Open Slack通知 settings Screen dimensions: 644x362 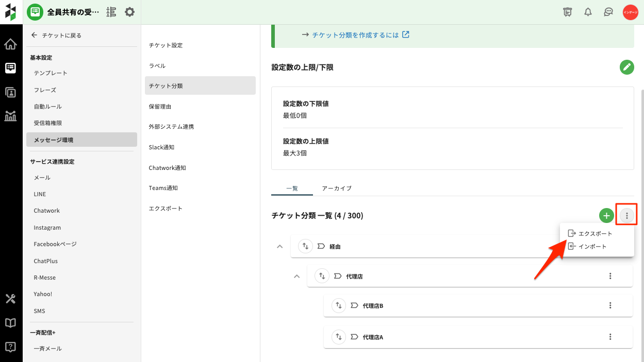click(161, 147)
